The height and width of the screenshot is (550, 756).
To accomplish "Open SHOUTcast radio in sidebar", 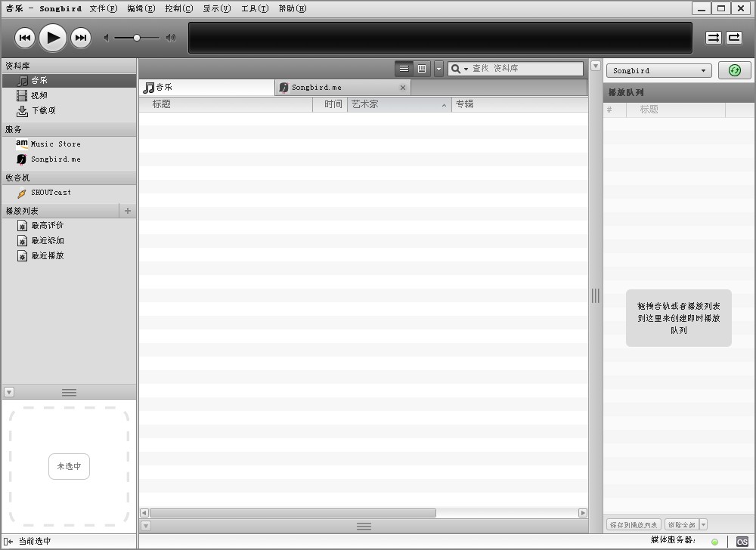I will [51, 193].
